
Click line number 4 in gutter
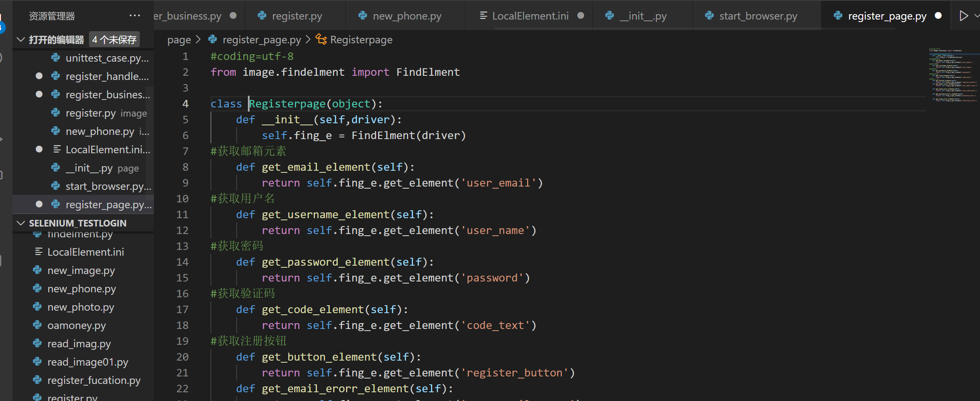(x=186, y=104)
